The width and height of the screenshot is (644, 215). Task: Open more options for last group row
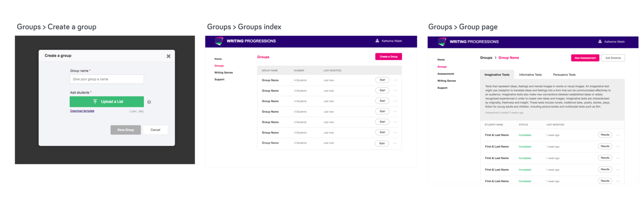(x=395, y=143)
